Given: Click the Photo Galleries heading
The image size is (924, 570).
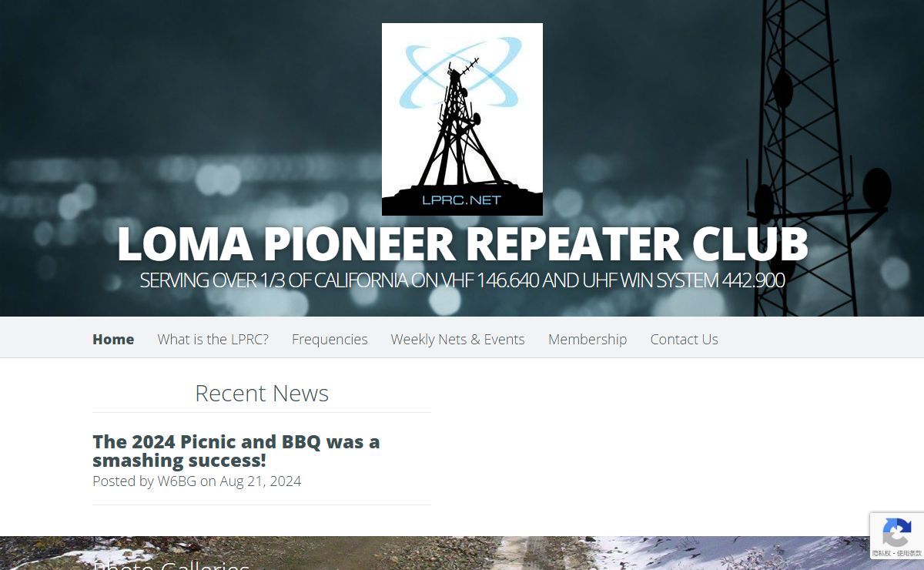Looking at the screenshot, I should click(x=171, y=565).
